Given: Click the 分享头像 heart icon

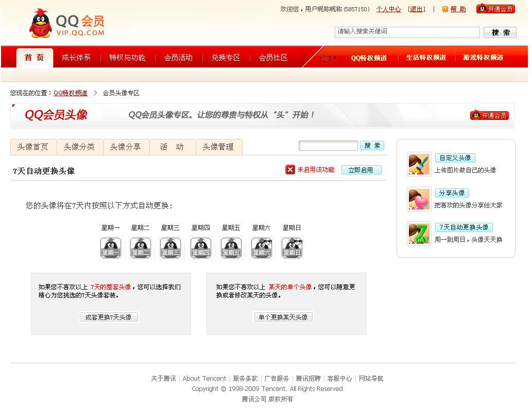Looking at the screenshot, I should click(x=419, y=199).
